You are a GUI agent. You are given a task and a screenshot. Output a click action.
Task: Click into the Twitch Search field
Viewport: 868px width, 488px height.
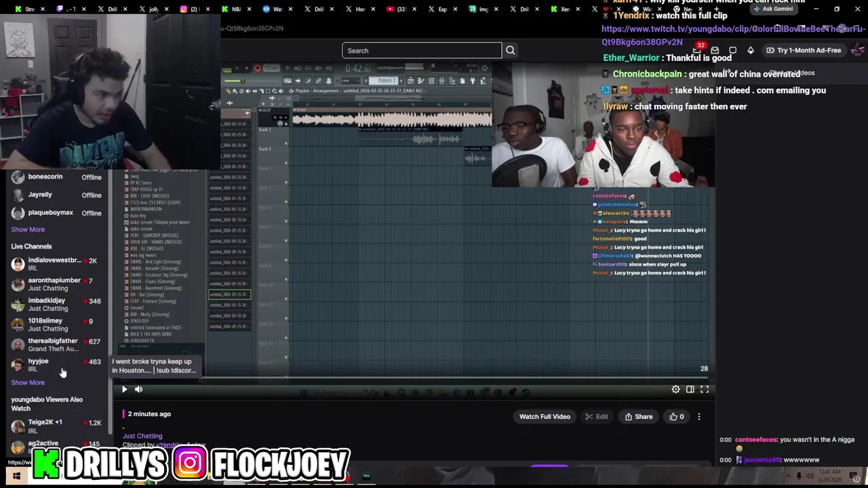point(422,50)
